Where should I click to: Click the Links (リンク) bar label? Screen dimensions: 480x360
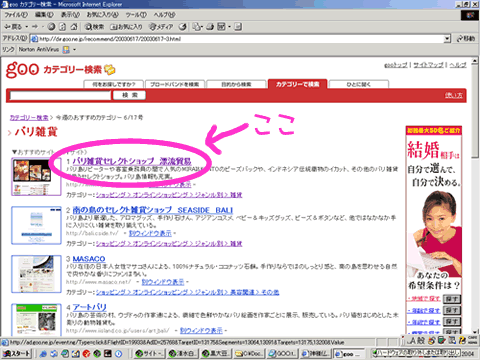(8, 50)
